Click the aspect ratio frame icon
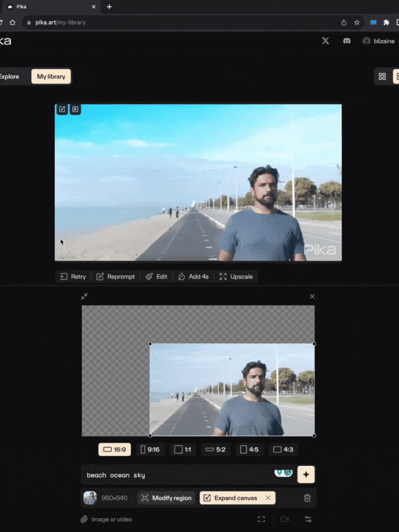This screenshot has height=532, width=399. pos(261,519)
